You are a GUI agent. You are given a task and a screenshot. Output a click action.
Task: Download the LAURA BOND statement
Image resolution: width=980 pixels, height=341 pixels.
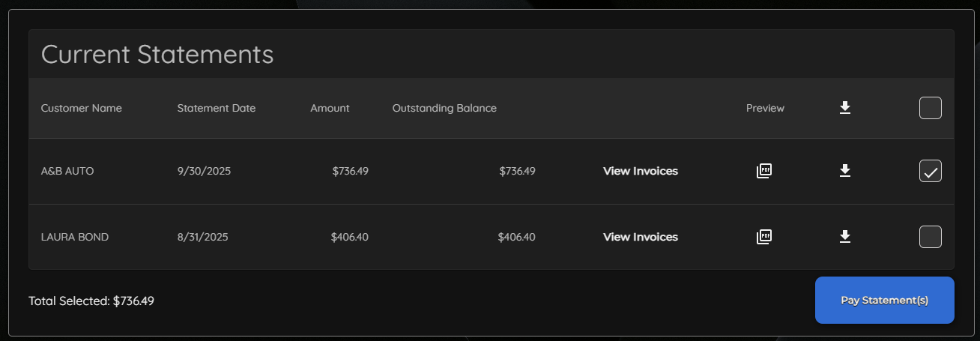coord(845,237)
